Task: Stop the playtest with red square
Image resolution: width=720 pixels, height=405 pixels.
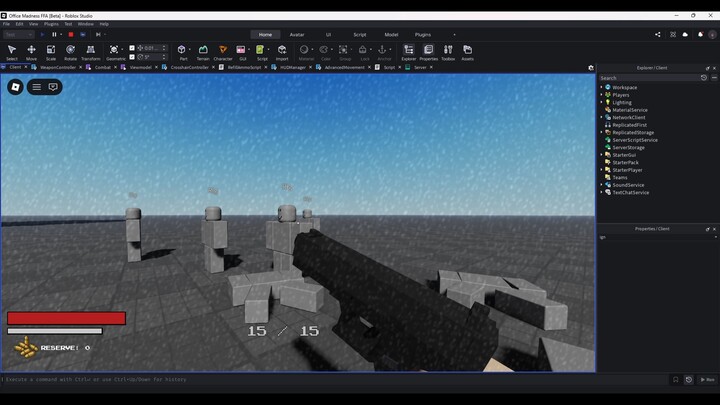Action: click(x=71, y=34)
